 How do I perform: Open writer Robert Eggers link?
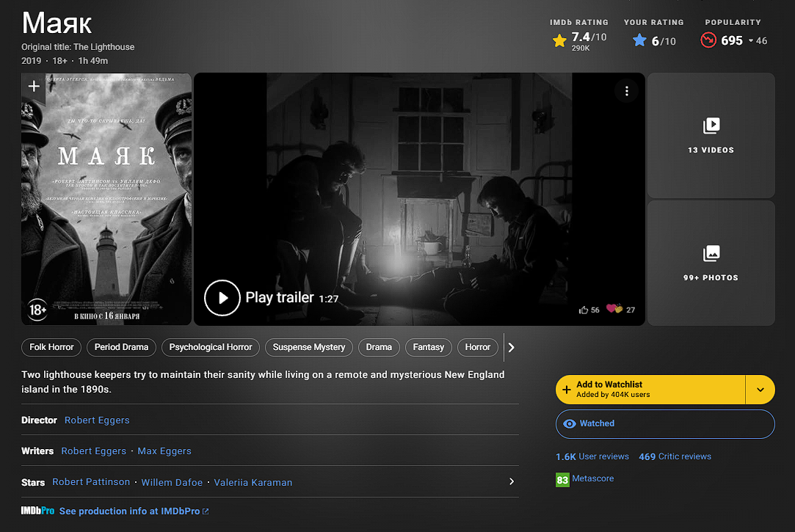(93, 451)
